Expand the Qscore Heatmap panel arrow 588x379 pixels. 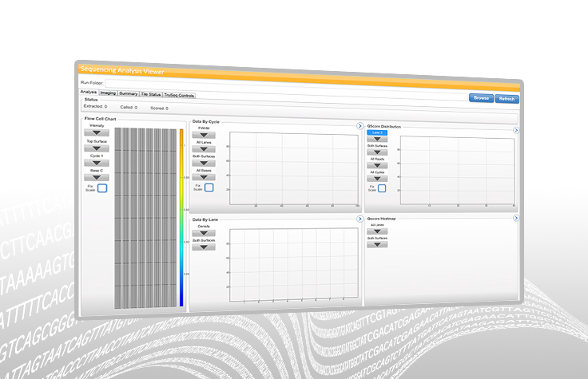(517, 218)
